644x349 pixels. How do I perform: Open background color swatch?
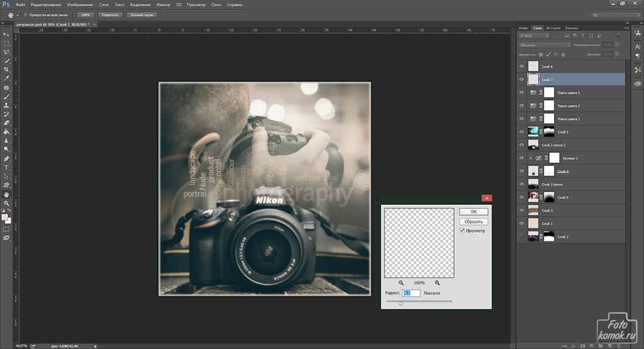click(x=9, y=221)
